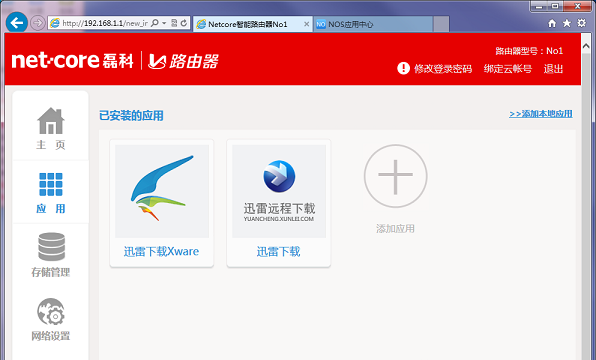This screenshot has width=596, height=360.
Task: Open the address bar dropdown arrow
Action: click(164, 23)
